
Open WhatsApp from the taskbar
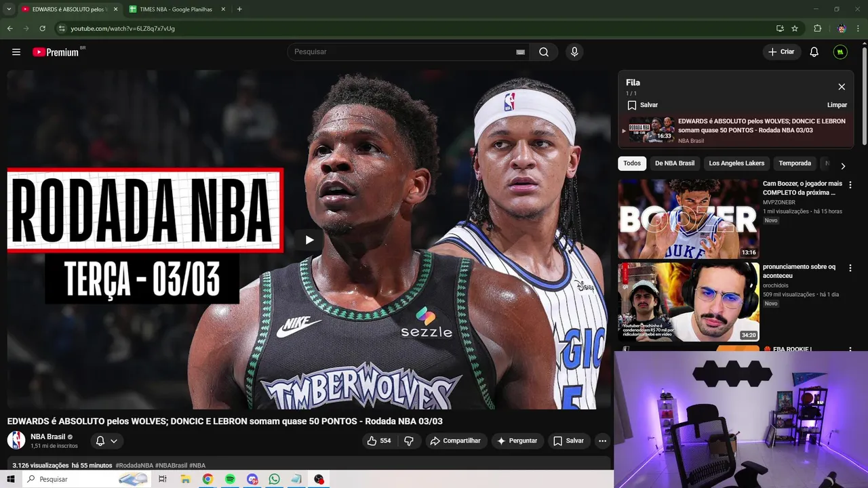click(x=274, y=479)
